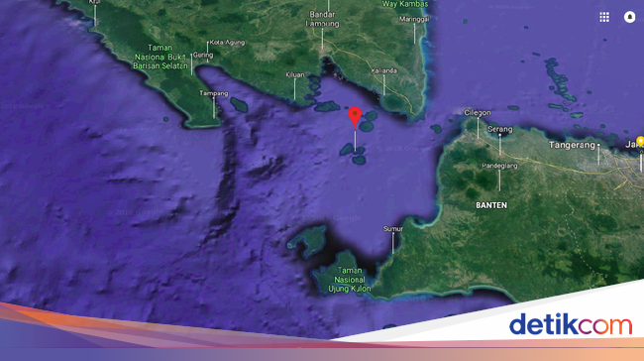The height and width of the screenshot is (361, 644).
Task: Select the red location pin marker
Action: [x=355, y=117]
